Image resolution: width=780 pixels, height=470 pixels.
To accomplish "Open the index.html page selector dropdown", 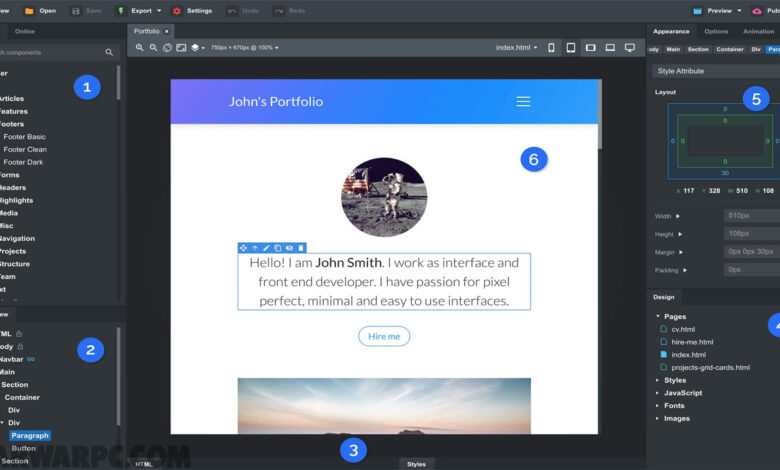I will [516, 48].
